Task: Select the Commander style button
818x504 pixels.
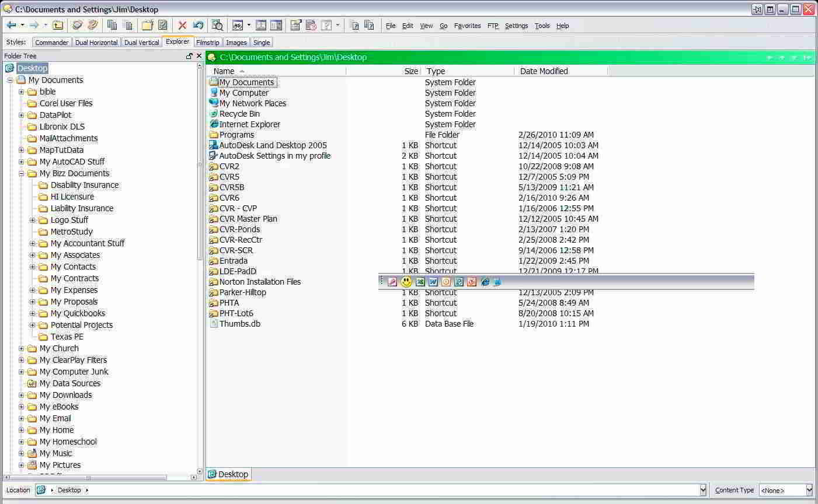Action: [x=51, y=43]
